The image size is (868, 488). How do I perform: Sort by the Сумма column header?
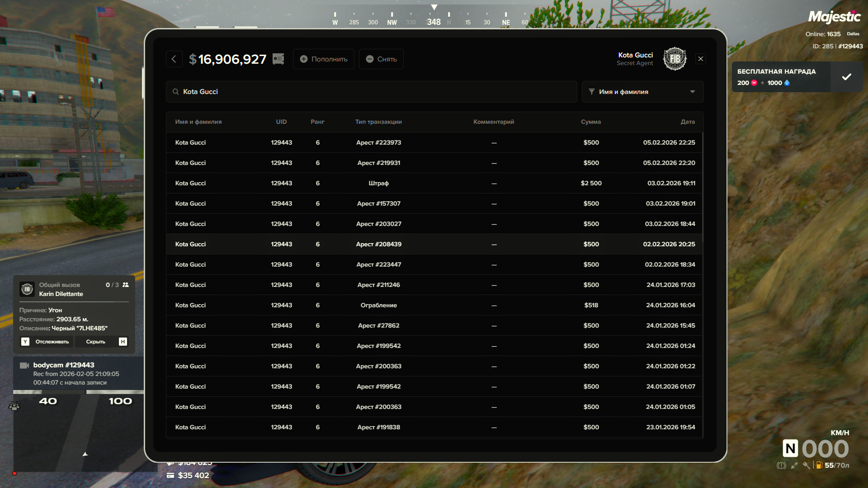(x=591, y=122)
